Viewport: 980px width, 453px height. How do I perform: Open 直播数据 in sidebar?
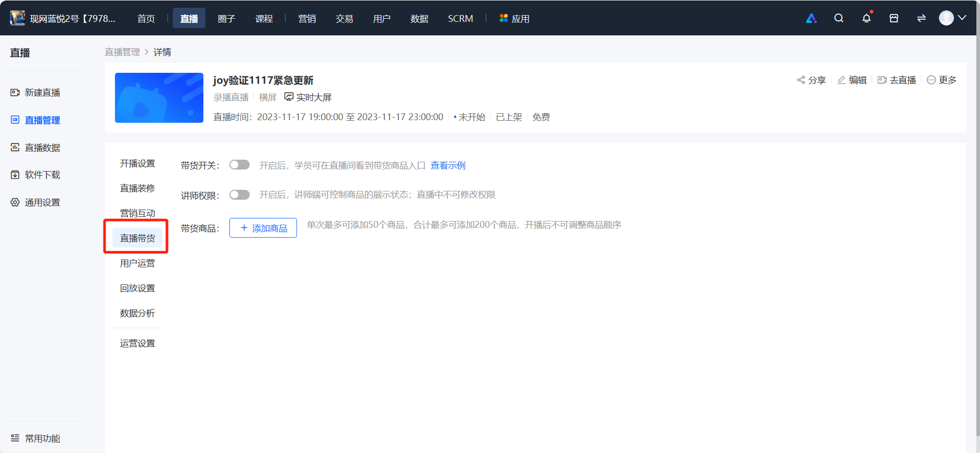(35, 148)
